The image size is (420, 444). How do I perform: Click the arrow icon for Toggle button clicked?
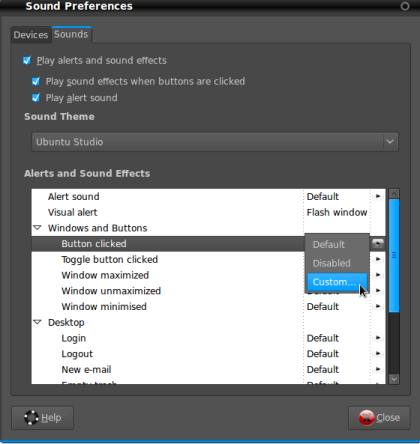378,259
